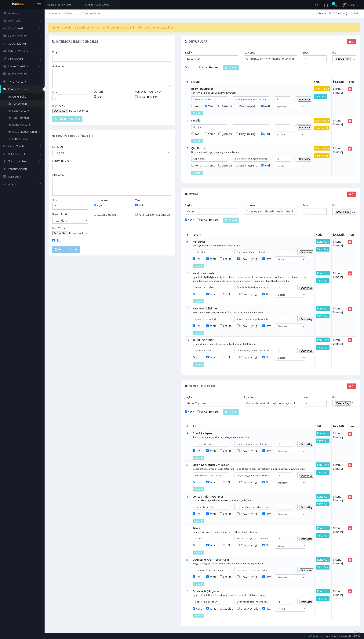Screen dimensions: 364x639
Task: Click the Anasayfa home icon in sidebar
Action: [x=5, y=13]
